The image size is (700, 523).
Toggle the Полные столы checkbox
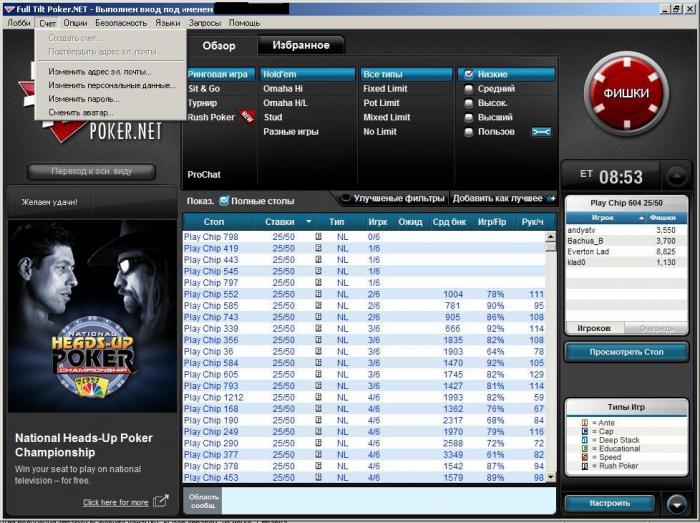(224, 201)
